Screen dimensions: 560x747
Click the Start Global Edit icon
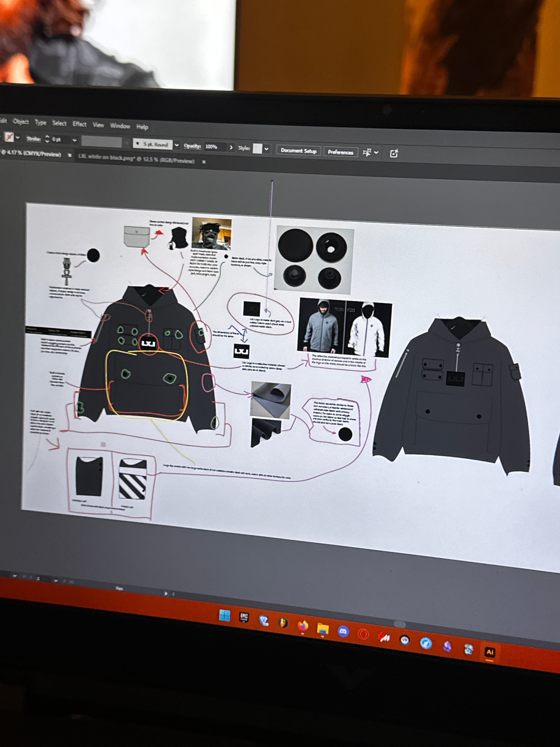[394, 154]
